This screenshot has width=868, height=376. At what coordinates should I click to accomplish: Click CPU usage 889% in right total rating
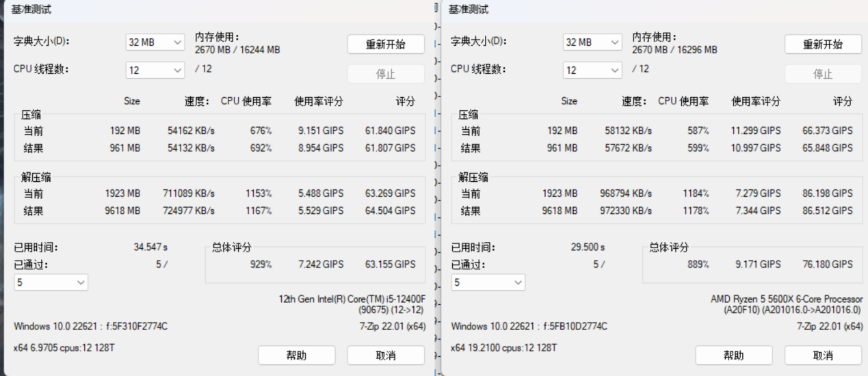pos(698,265)
